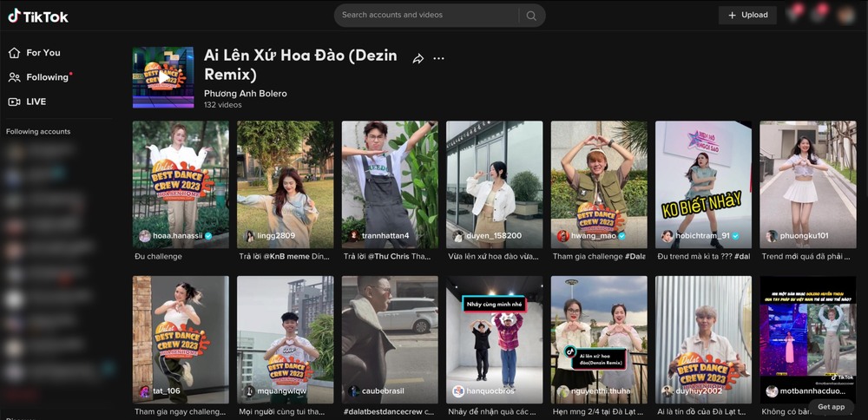Screen dimensions: 868x420
Task: Open the messages icon in the header
Action: tap(794, 15)
